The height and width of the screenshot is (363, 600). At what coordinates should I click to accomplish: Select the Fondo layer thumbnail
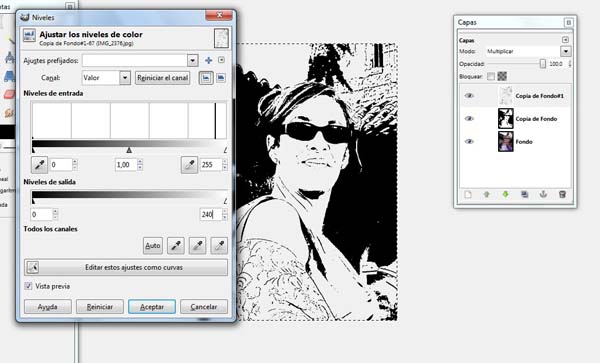[x=505, y=142]
